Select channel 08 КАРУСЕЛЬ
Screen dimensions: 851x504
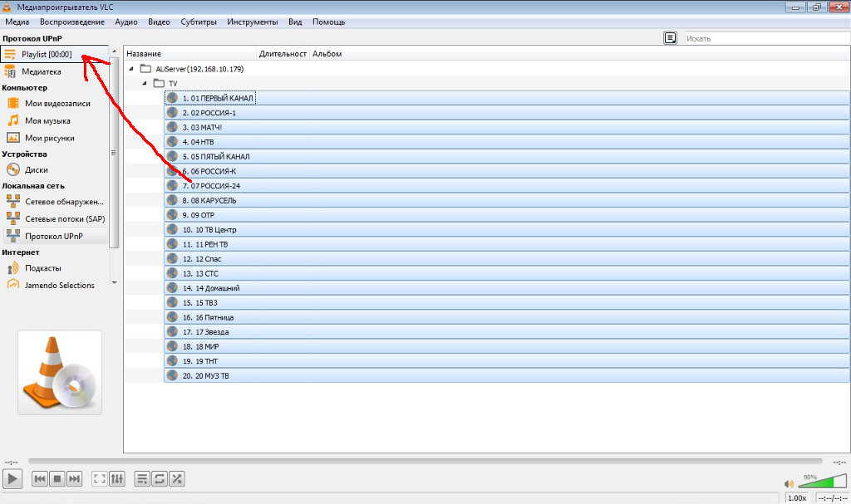tap(507, 200)
